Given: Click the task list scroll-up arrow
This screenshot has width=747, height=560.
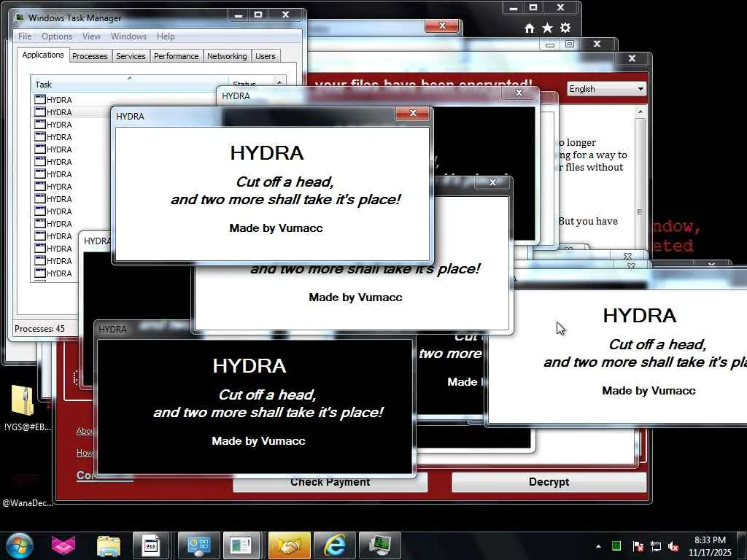Looking at the screenshot, I should [x=279, y=82].
